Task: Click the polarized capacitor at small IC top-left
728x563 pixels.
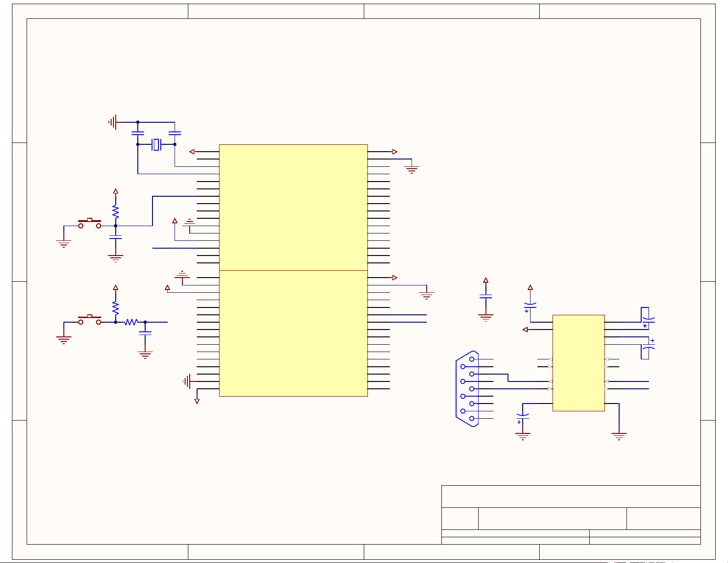Action: click(x=530, y=305)
